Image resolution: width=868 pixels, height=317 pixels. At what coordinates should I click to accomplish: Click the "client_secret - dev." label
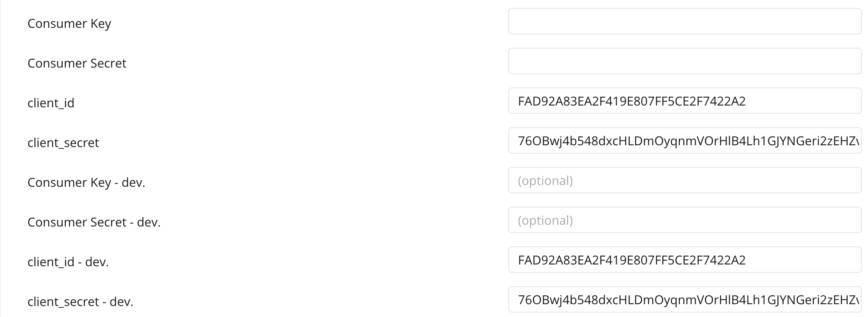tap(80, 302)
